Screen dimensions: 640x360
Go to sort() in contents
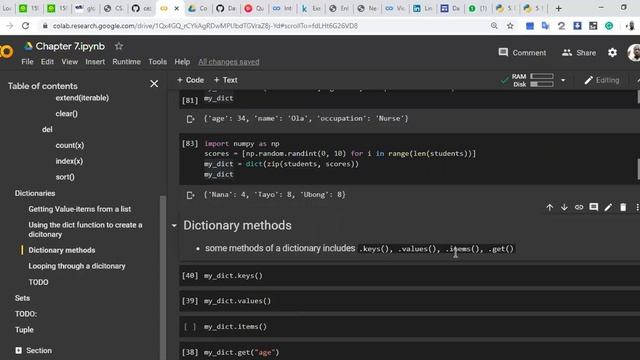(x=65, y=177)
